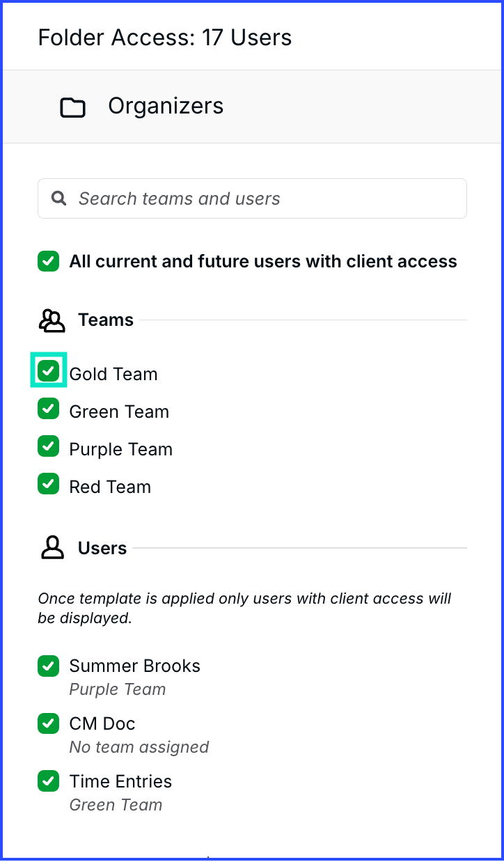This screenshot has width=504, height=862.
Task: Uncheck the CM Doc user checkbox
Action: pyautogui.click(x=48, y=723)
